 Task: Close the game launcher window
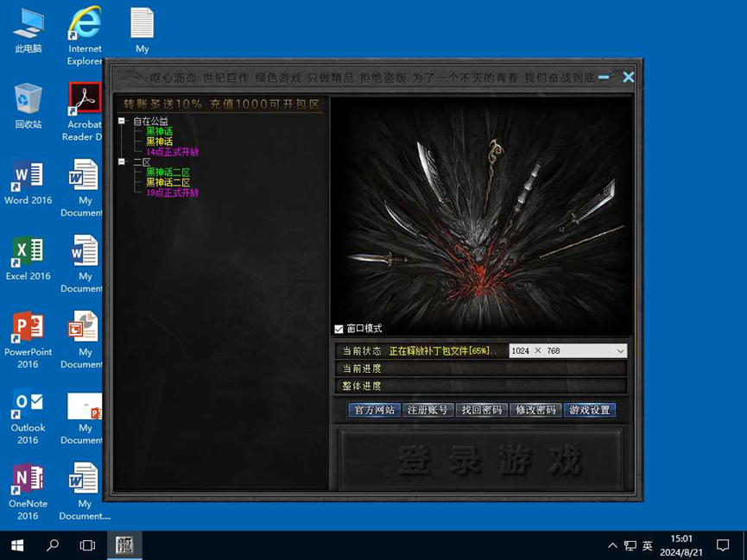pos(629,77)
